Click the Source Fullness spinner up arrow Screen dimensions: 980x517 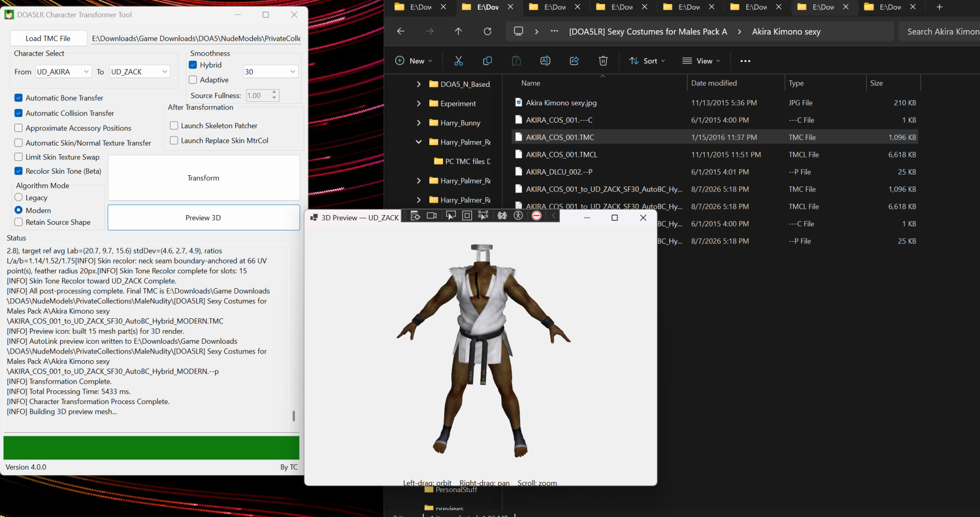click(275, 92)
